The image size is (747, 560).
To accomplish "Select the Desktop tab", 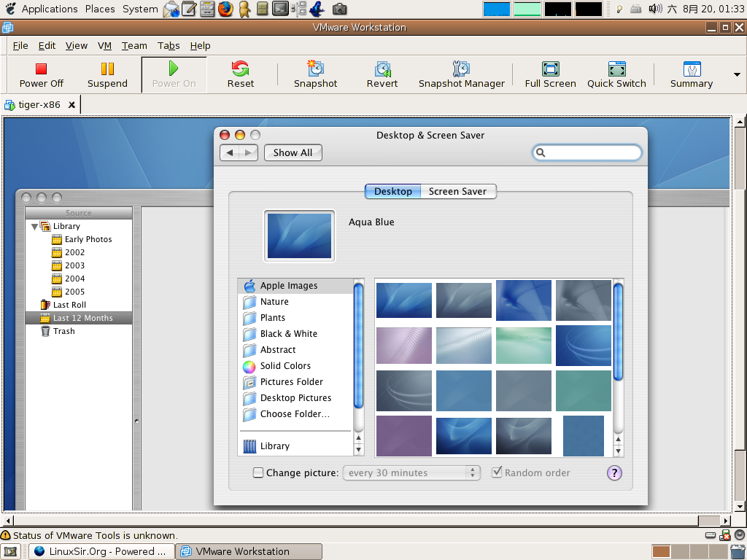I will pos(392,192).
